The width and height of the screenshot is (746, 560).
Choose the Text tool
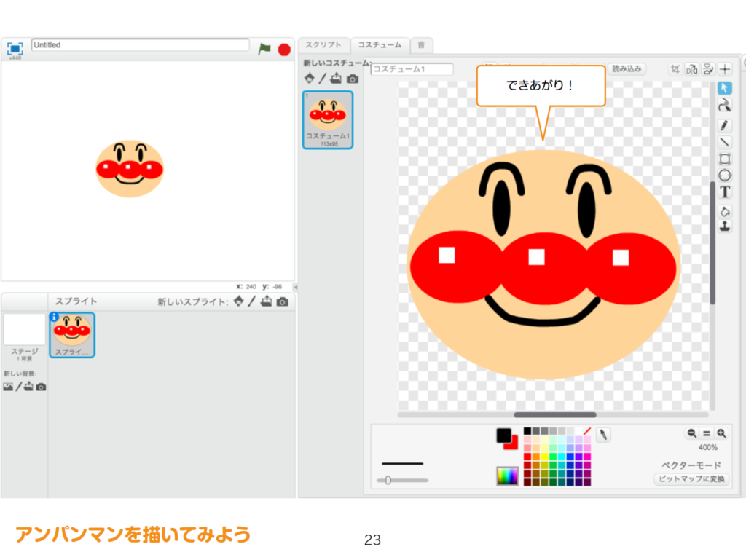[725, 192]
